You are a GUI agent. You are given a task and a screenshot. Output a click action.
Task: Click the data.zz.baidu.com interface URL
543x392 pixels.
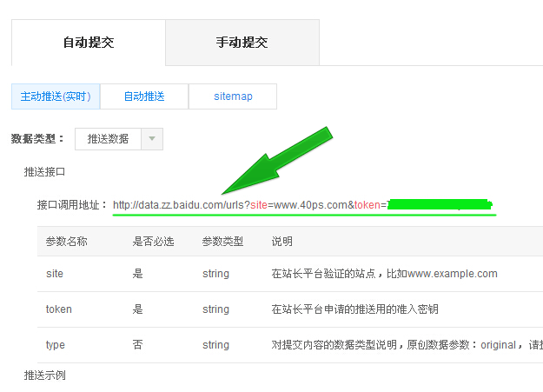click(x=302, y=205)
